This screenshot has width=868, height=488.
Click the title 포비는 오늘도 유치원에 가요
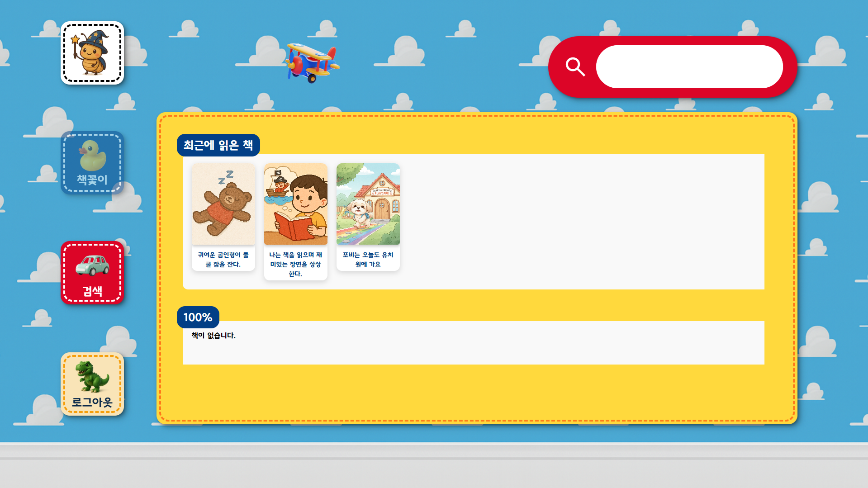click(x=368, y=260)
